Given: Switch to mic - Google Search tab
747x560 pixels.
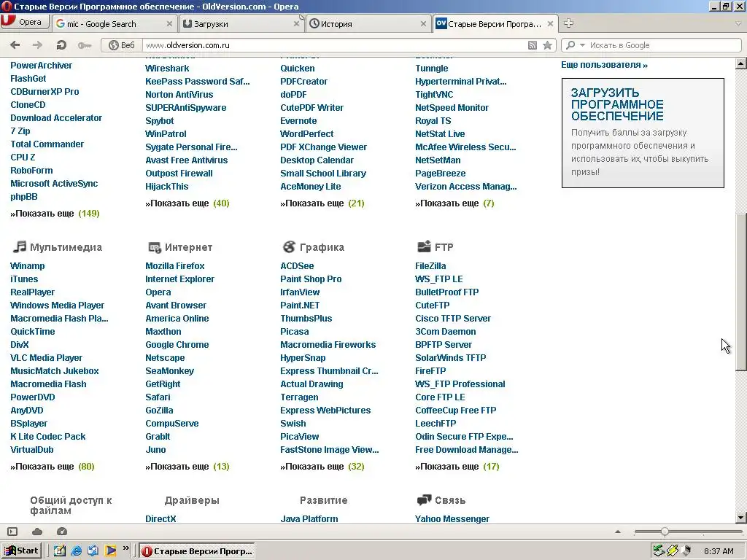Looking at the screenshot, I should tap(114, 24).
